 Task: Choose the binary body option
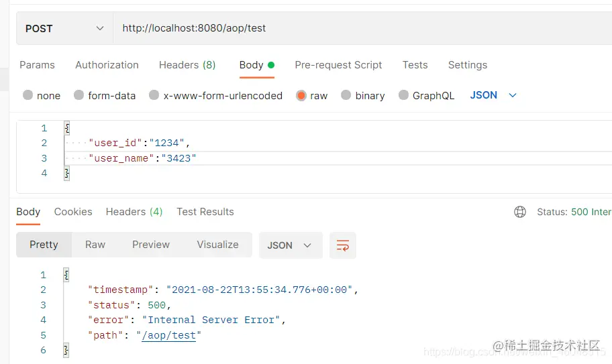tap(363, 95)
